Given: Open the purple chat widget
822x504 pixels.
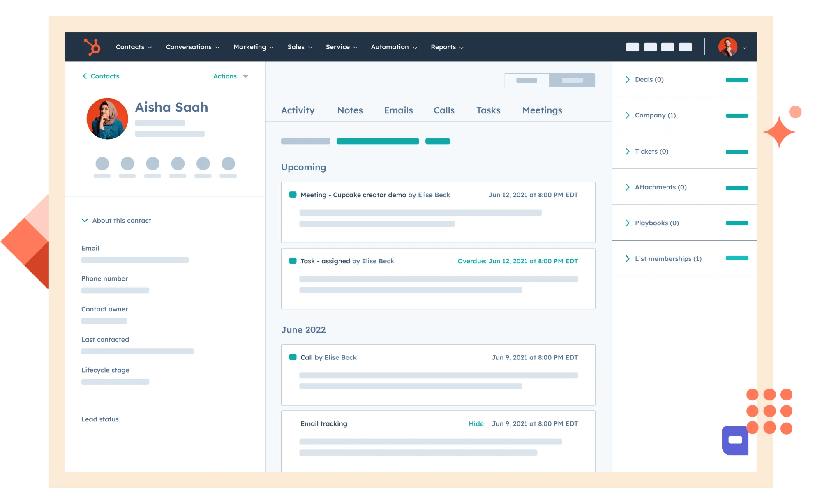Looking at the screenshot, I should (735, 440).
